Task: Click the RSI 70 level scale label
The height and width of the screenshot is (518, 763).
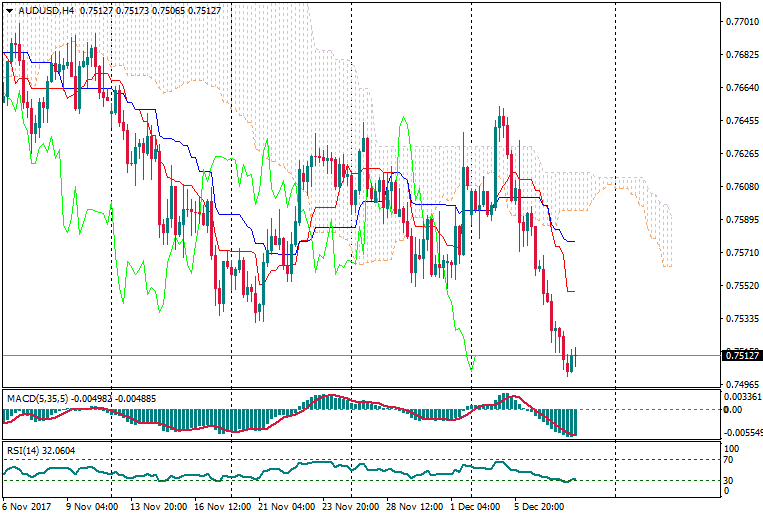Action: (x=730, y=460)
